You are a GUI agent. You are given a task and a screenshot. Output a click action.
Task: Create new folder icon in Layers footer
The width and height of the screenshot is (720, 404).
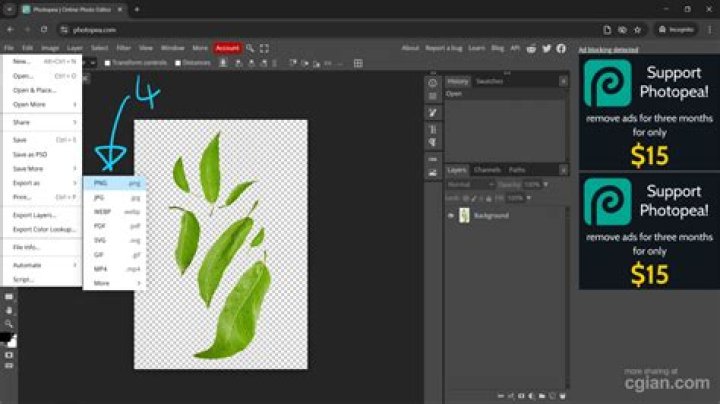[542, 396]
